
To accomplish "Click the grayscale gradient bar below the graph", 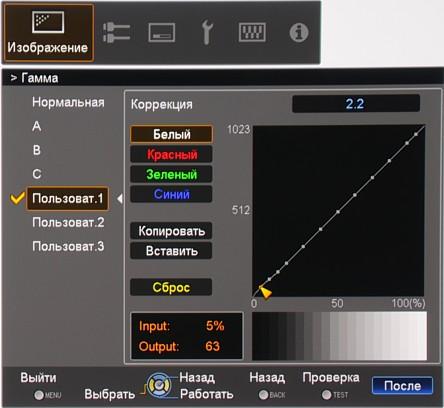I will [x=339, y=336].
